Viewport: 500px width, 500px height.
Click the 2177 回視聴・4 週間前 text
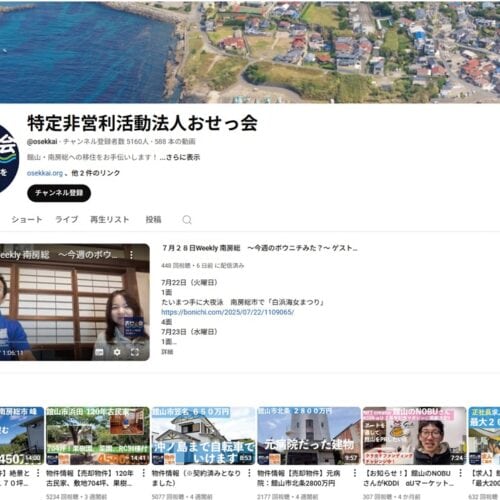click(x=288, y=497)
